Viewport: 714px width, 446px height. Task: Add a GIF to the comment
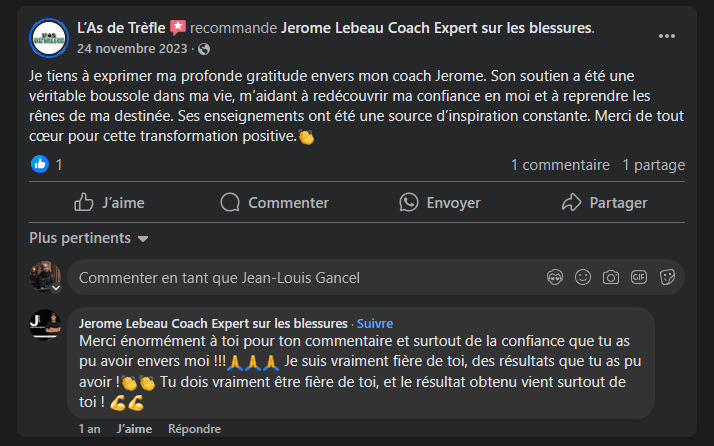point(639,277)
